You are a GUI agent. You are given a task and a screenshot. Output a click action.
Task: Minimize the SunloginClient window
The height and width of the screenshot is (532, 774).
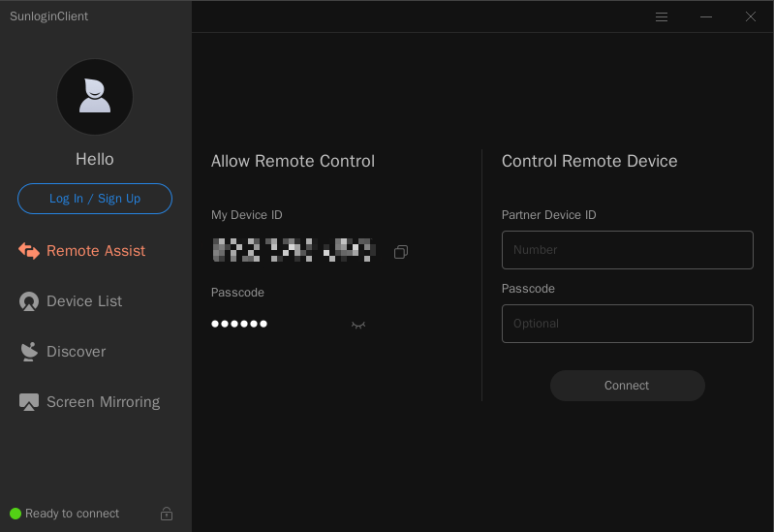click(706, 16)
